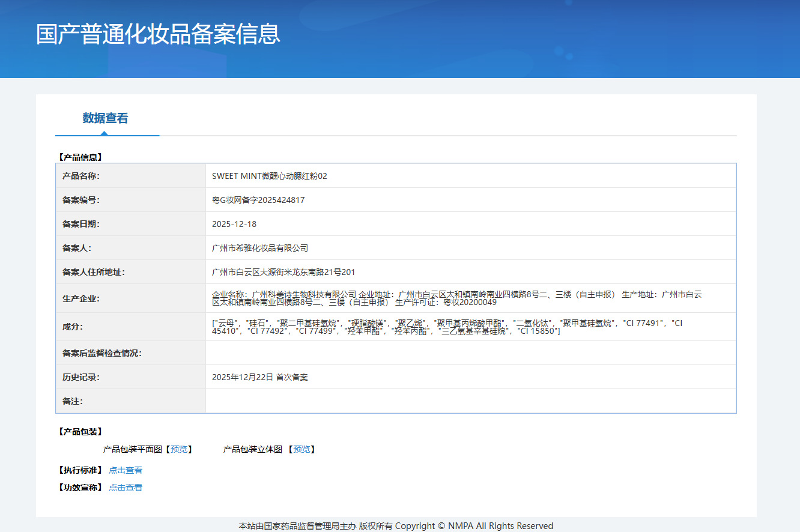Select address 广州市白云区大源街米龙东南路21号201
The image size is (800, 532).
pyautogui.click(x=283, y=272)
